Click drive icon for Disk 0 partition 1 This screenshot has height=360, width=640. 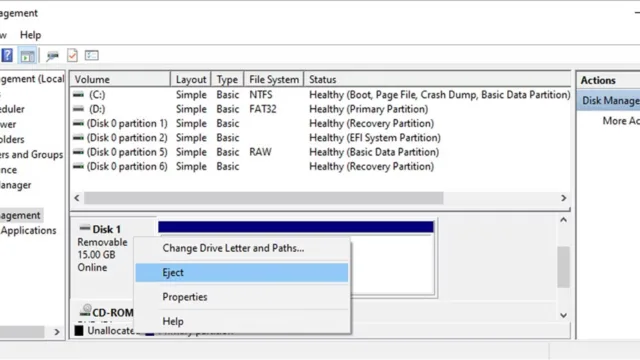(x=78, y=123)
